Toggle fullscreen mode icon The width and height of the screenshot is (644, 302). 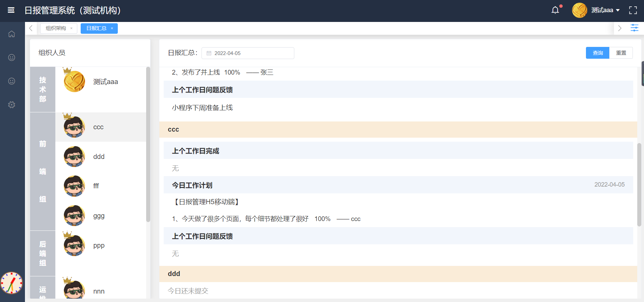(x=633, y=10)
